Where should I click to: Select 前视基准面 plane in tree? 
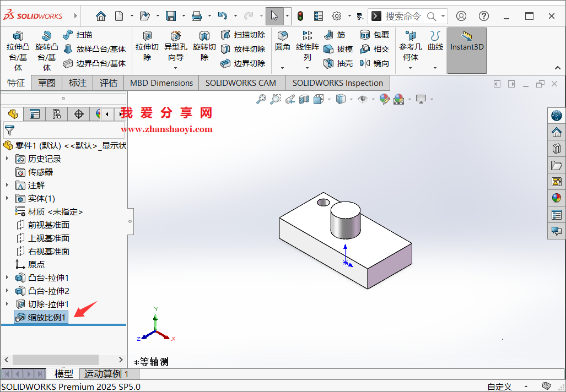[x=43, y=225]
